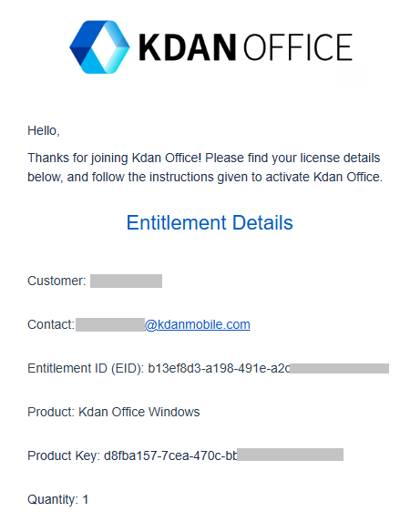The height and width of the screenshot is (532, 410).
Task: Click the Contact: label
Action: click(51, 324)
